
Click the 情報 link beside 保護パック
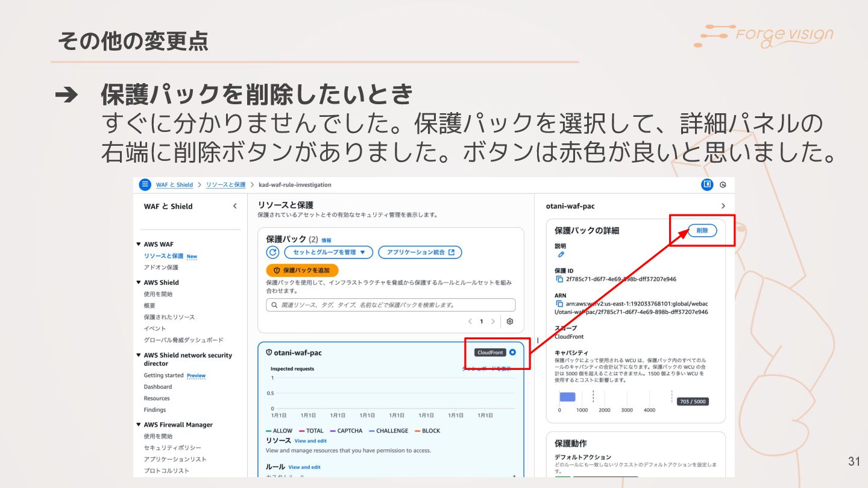click(x=326, y=240)
